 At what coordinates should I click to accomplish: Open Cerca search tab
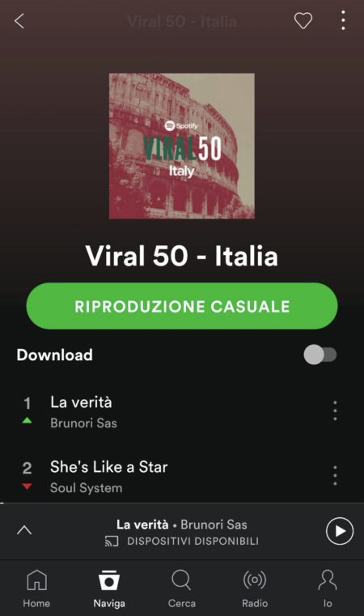click(181, 588)
